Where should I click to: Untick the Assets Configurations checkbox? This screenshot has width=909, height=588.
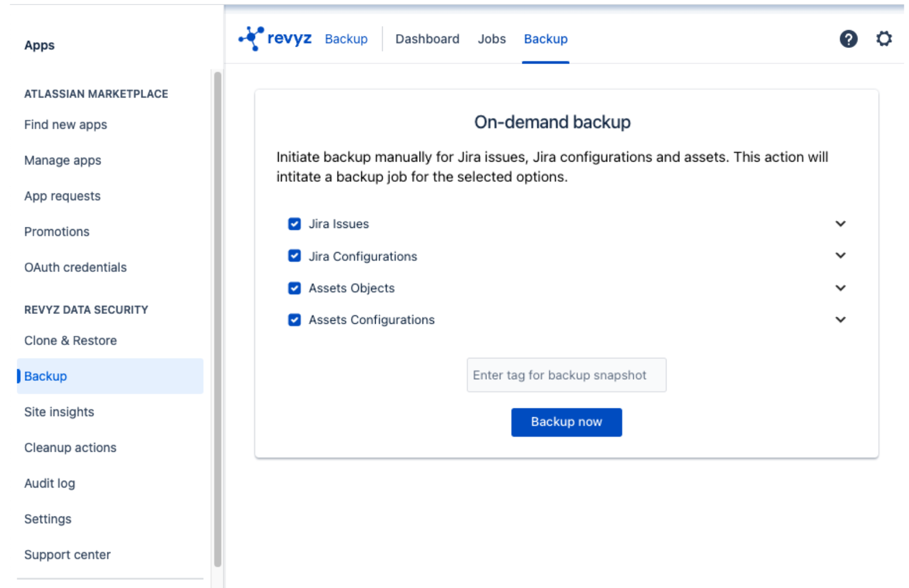[x=294, y=320]
